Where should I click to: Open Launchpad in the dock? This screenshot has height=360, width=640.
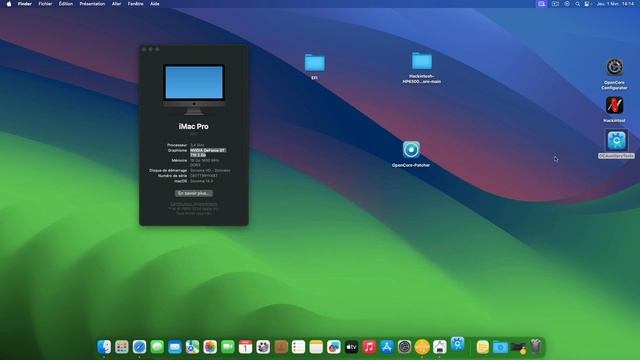pos(122,347)
